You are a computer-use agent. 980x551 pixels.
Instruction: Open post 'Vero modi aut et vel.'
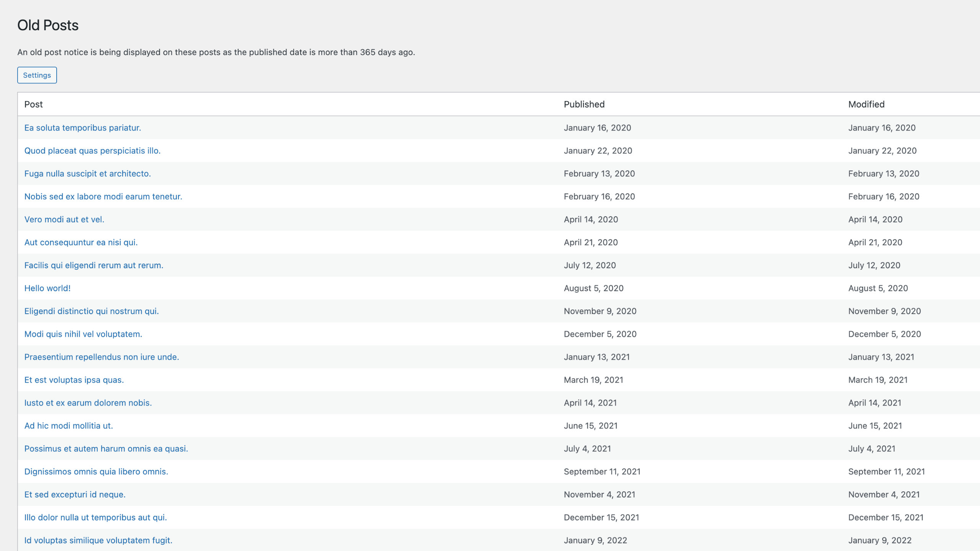64,220
